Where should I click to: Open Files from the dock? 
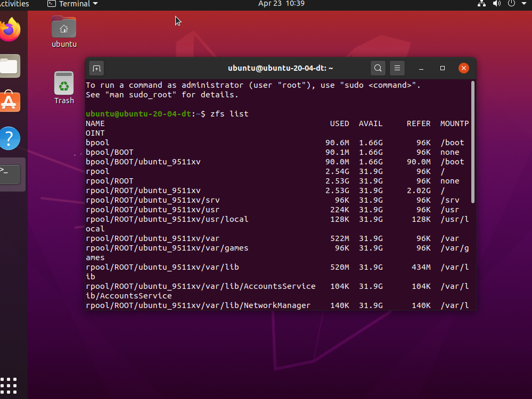pos(10,66)
